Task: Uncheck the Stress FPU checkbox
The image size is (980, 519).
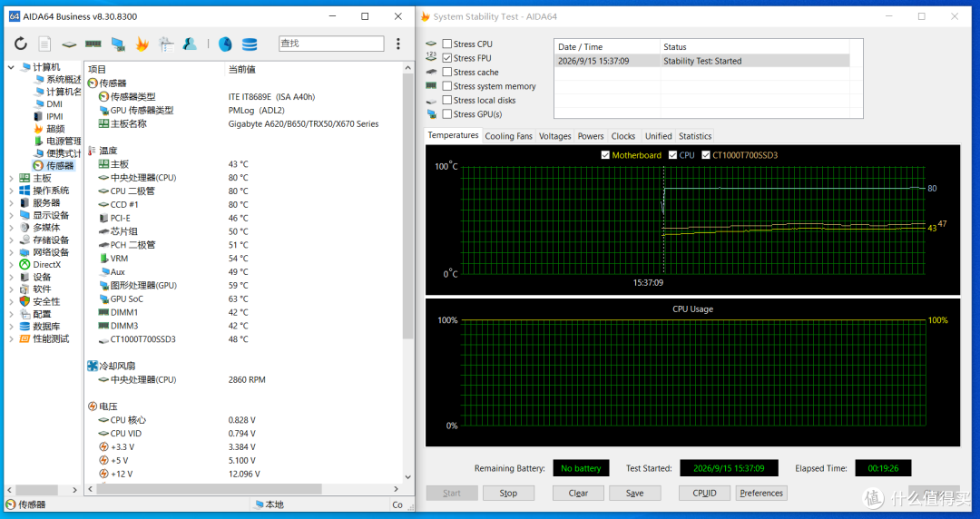Action: coord(446,57)
